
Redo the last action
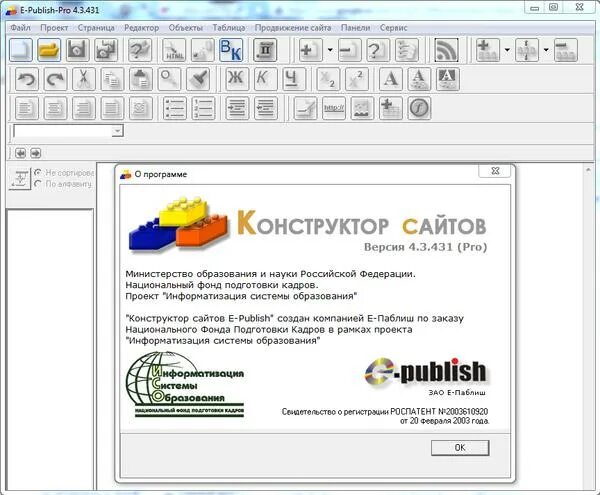(55, 79)
